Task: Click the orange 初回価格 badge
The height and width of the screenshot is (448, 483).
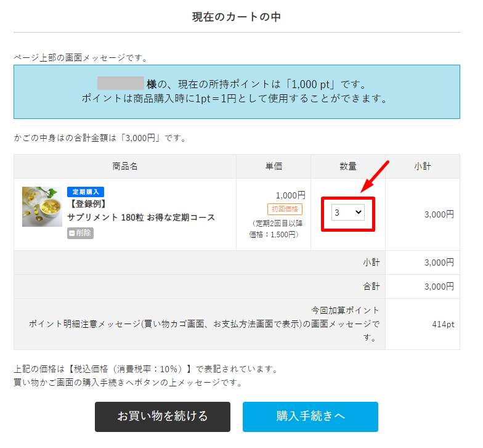Action: pos(285,209)
